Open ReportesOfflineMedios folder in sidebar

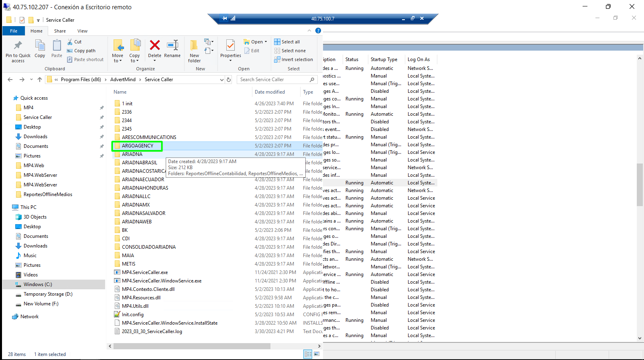[48, 194]
